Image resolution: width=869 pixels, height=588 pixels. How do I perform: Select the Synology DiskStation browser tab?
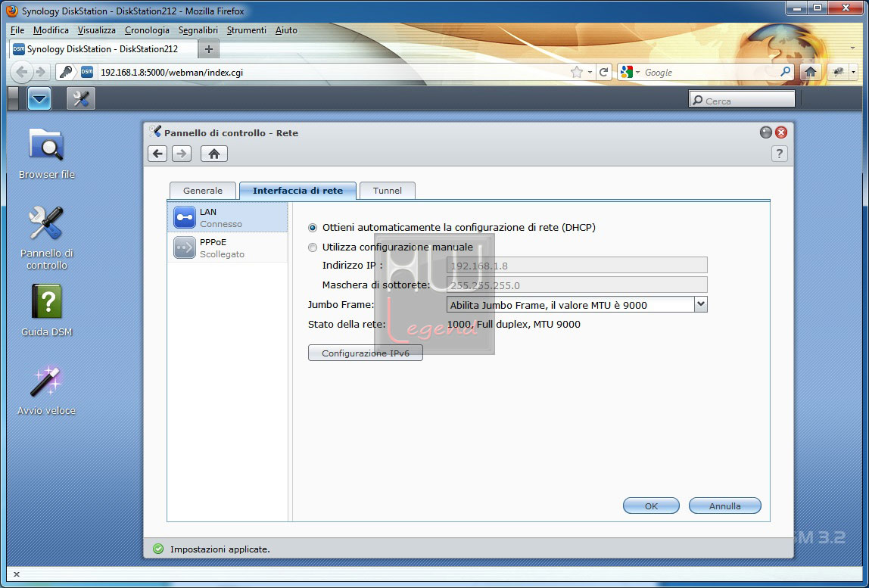point(103,48)
